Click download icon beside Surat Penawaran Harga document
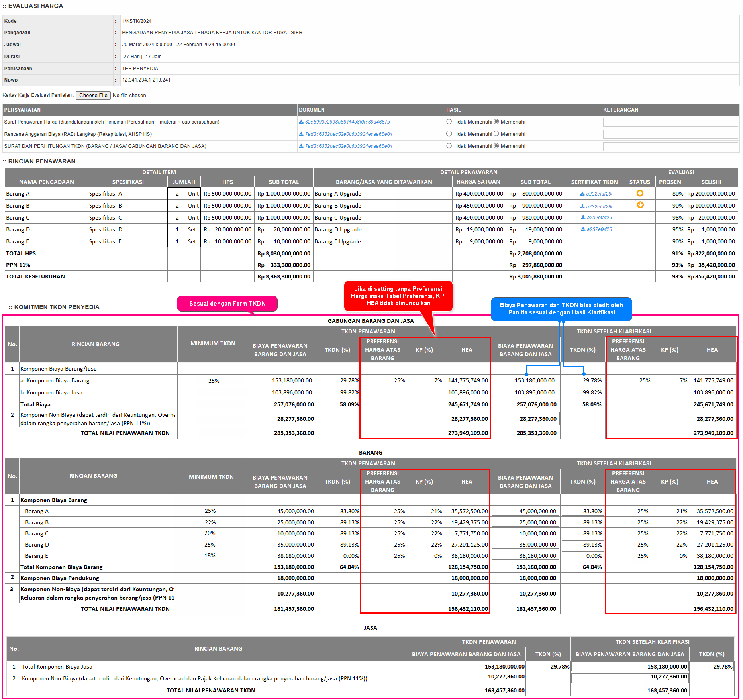Viewport: 743px width, 700px height. pyautogui.click(x=301, y=122)
